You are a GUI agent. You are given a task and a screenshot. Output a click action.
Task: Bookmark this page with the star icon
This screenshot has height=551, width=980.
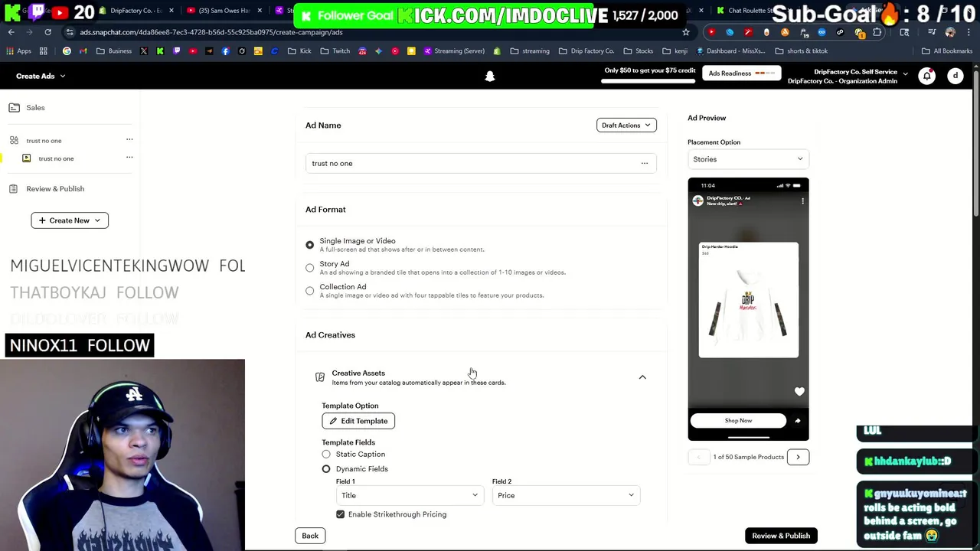[x=686, y=32]
